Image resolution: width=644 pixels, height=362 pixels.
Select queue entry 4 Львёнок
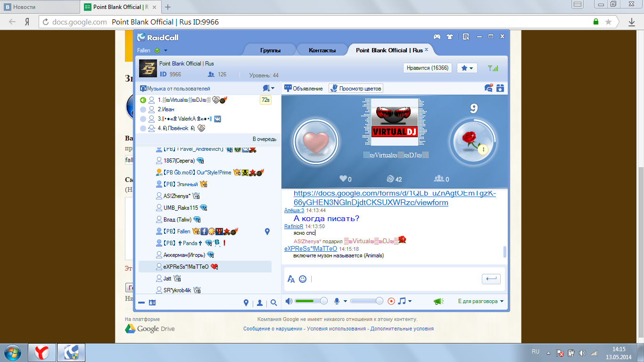click(x=207, y=128)
